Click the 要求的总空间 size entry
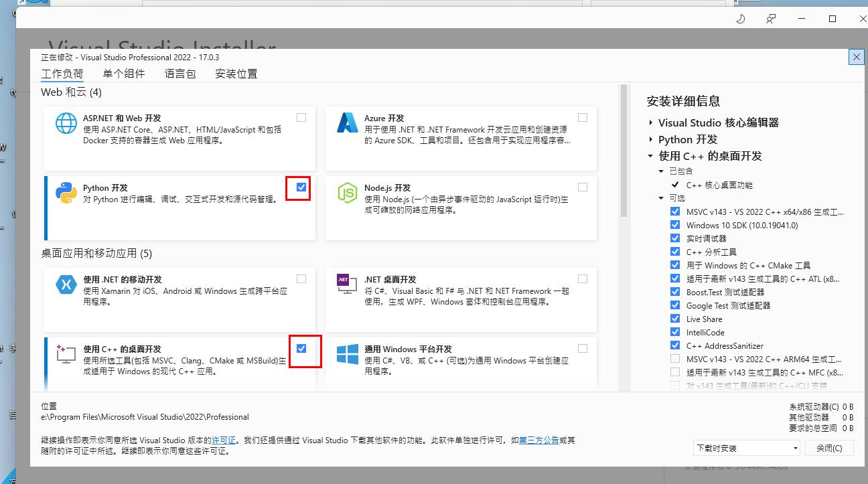Screen dimensions: 868x484 [821, 428]
